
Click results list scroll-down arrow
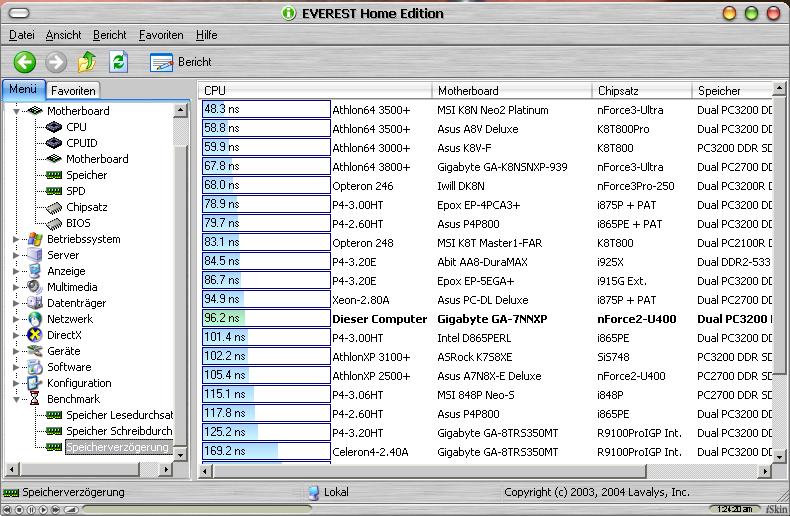779,457
